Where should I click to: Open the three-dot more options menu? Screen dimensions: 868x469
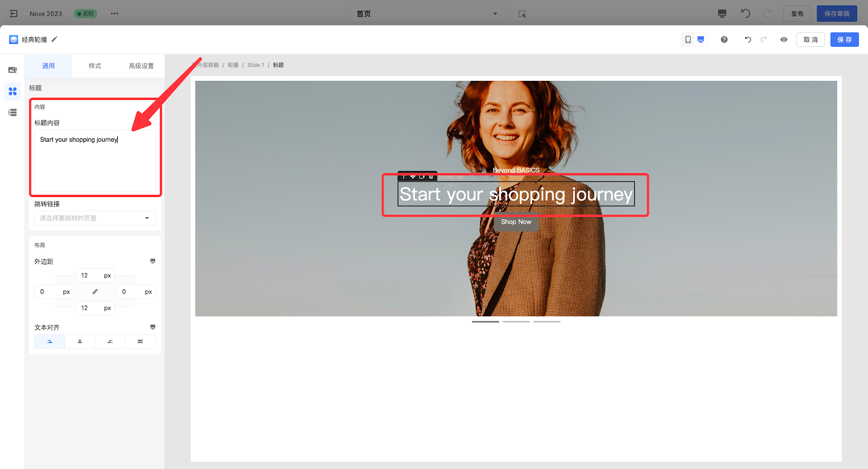(x=114, y=14)
